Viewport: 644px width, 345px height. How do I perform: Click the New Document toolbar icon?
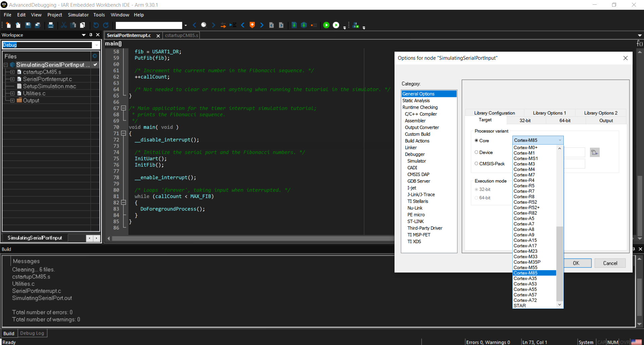[8, 25]
